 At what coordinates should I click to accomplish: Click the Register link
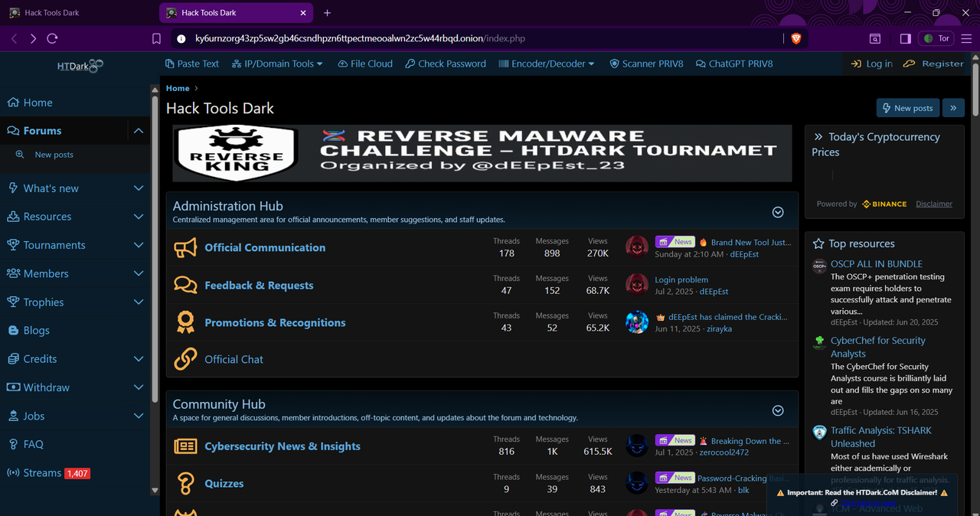(x=933, y=64)
